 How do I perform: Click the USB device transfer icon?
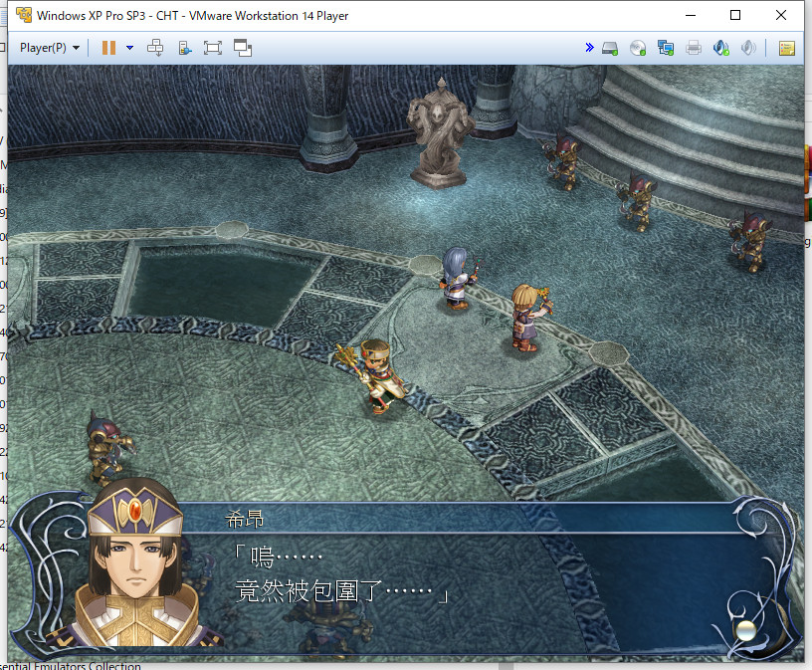(184, 48)
